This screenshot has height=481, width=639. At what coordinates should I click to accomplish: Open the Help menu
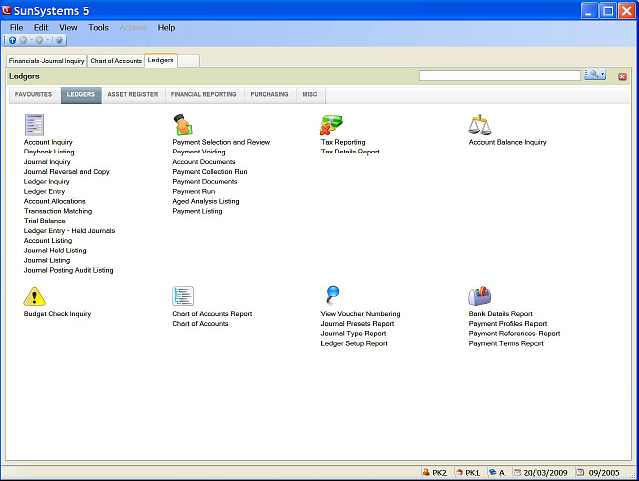tap(166, 27)
